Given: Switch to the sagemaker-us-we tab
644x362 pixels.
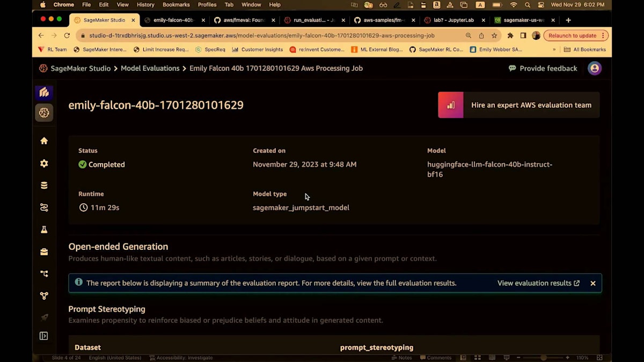Looking at the screenshot, I should tap(524, 20).
